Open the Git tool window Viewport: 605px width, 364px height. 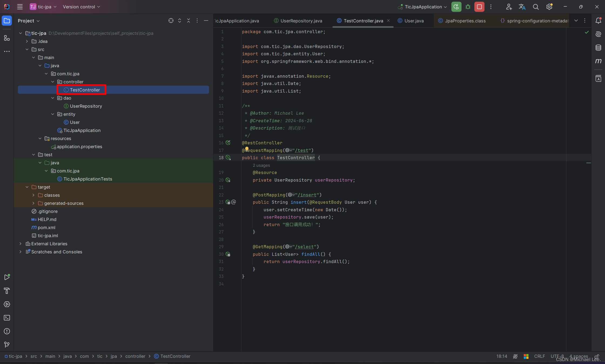7,345
